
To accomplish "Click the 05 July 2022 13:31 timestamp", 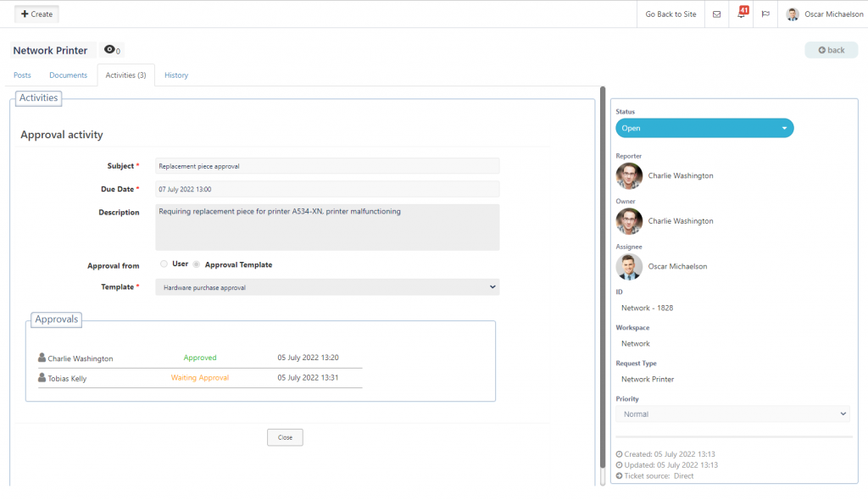I will [308, 378].
